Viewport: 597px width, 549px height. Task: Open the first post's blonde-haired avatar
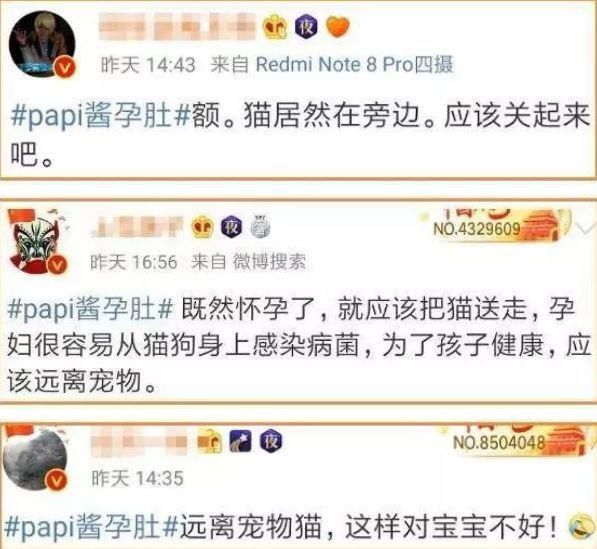click(x=42, y=44)
